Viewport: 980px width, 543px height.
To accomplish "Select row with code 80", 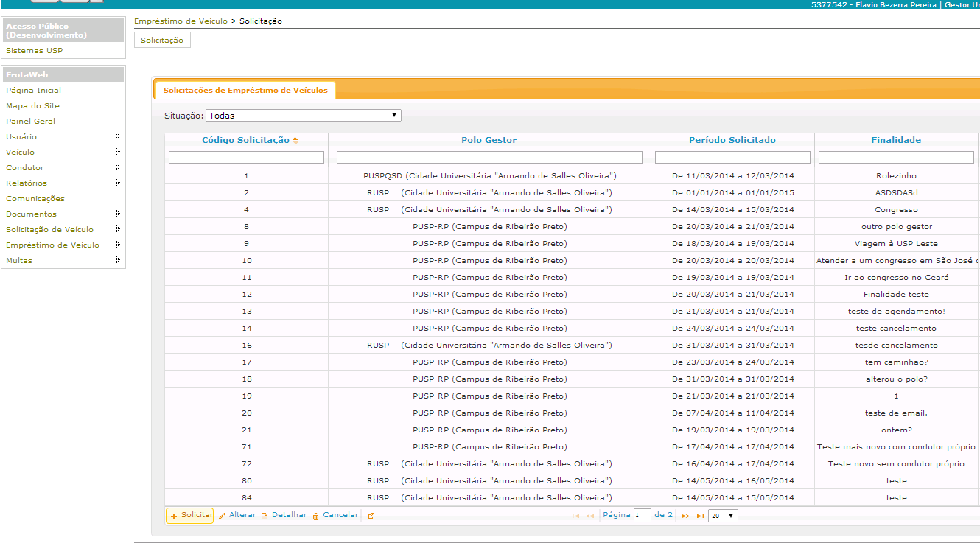I will coord(571,481).
